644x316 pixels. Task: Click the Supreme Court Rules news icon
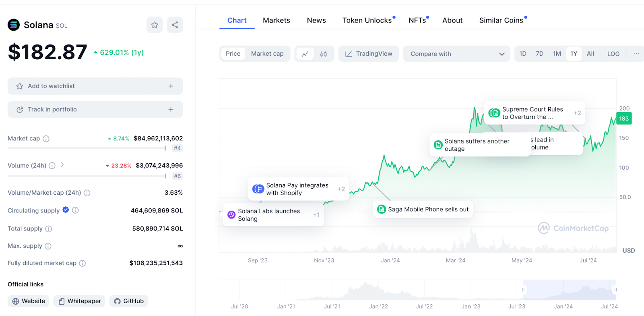(x=494, y=113)
